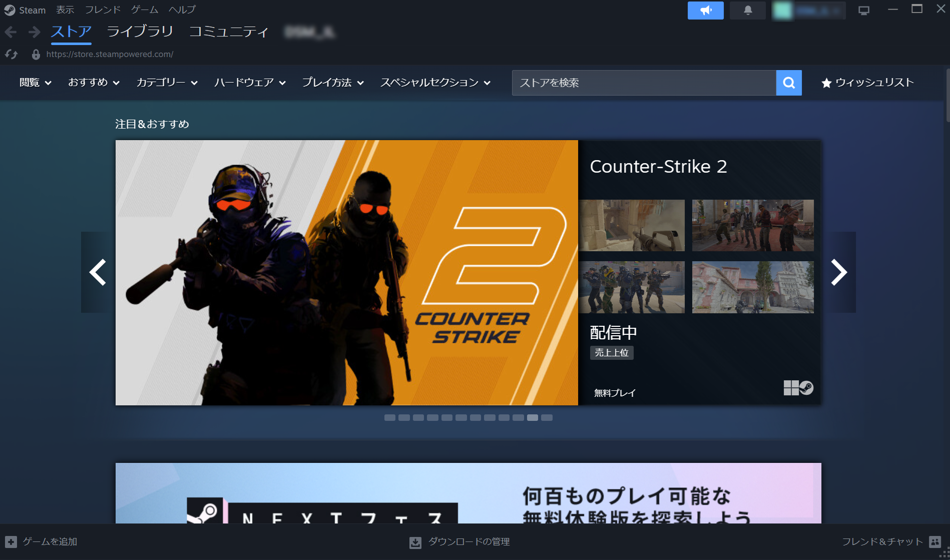Click the announcements speaker icon
The width and height of the screenshot is (950, 560).
coord(705,10)
